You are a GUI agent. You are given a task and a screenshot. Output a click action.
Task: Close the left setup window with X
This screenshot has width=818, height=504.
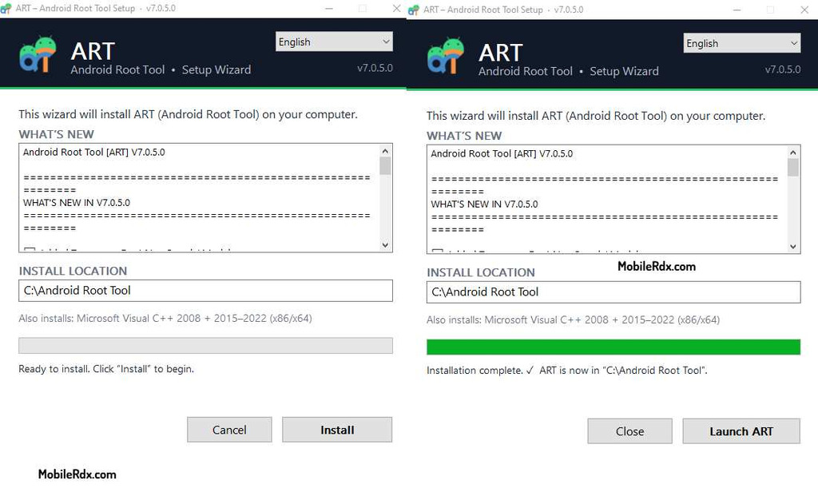pos(396,8)
